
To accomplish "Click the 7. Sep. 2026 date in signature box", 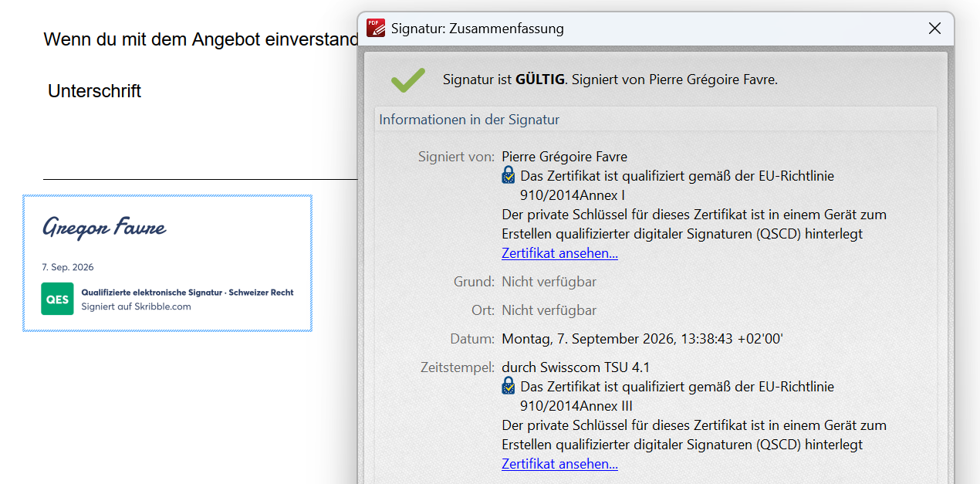I will pos(68,267).
